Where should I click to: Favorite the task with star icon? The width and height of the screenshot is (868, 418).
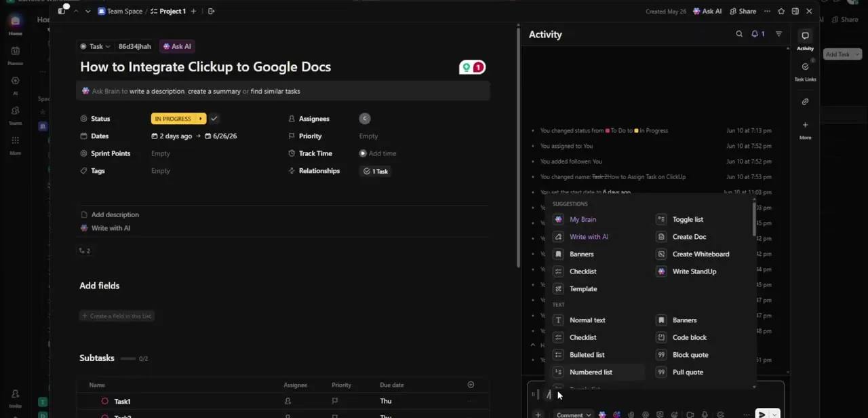tap(781, 12)
